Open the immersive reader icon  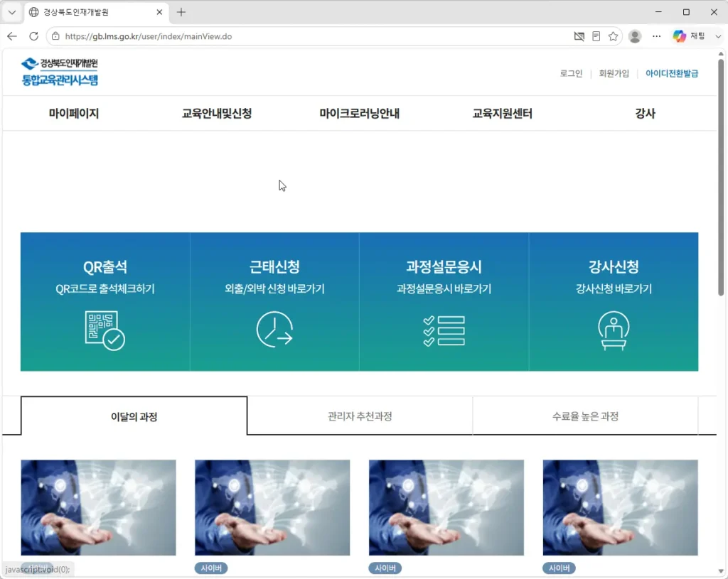(596, 36)
